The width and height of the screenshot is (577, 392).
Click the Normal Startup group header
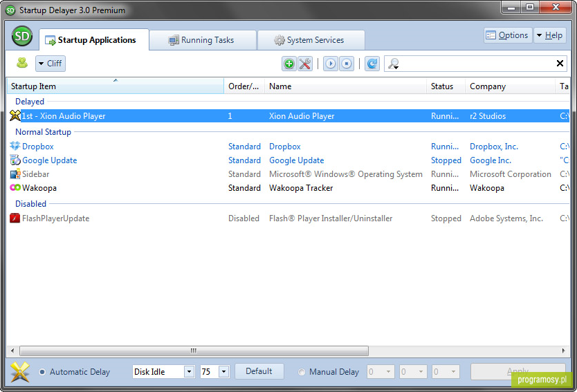click(x=43, y=132)
